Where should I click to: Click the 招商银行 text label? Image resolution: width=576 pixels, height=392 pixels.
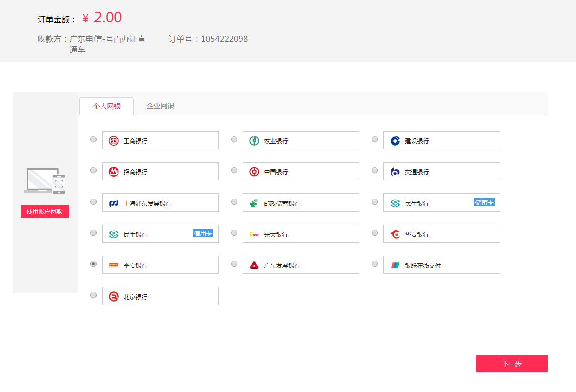point(136,172)
